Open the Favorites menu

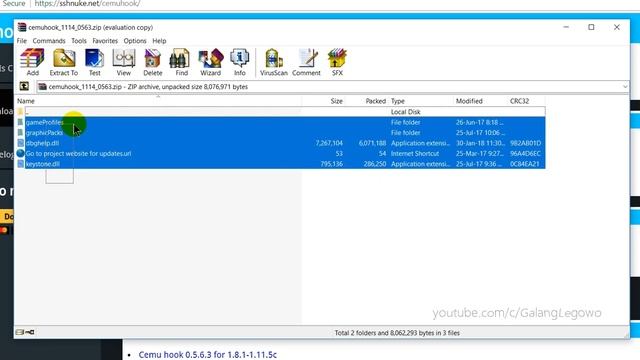[105, 41]
